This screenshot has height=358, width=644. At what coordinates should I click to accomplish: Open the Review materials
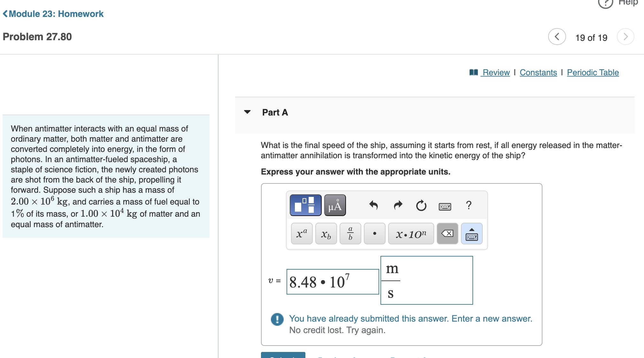495,72
